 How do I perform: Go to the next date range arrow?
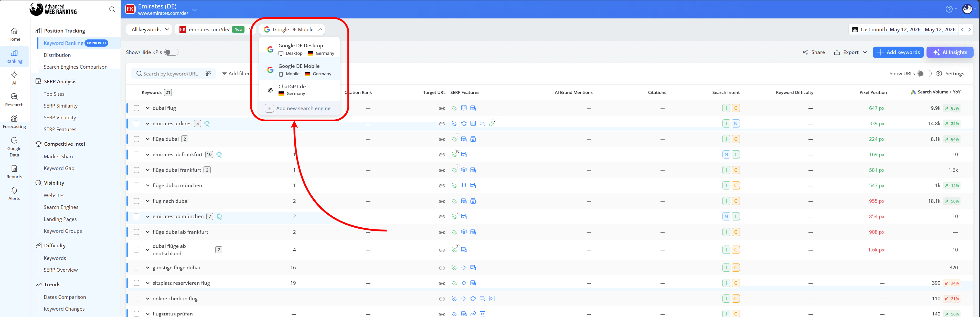[x=969, y=29]
